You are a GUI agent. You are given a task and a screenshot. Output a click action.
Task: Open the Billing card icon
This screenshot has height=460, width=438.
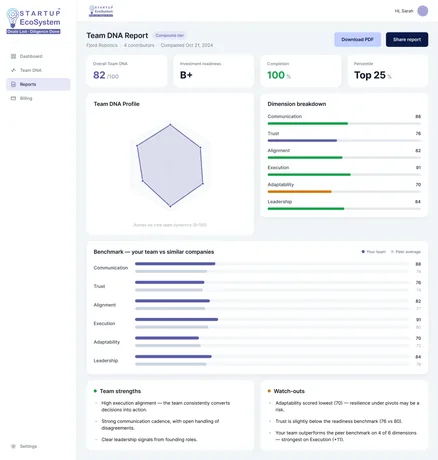click(x=13, y=98)
